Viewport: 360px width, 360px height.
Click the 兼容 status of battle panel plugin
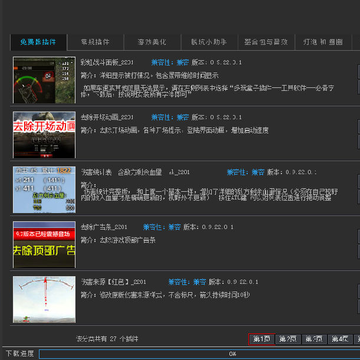[x=182, y=62]
